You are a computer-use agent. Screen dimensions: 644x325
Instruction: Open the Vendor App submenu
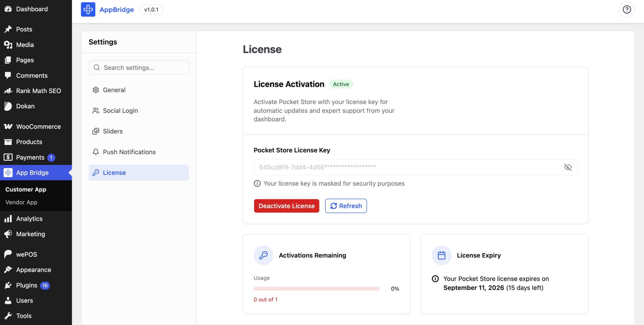click(21, 202)
